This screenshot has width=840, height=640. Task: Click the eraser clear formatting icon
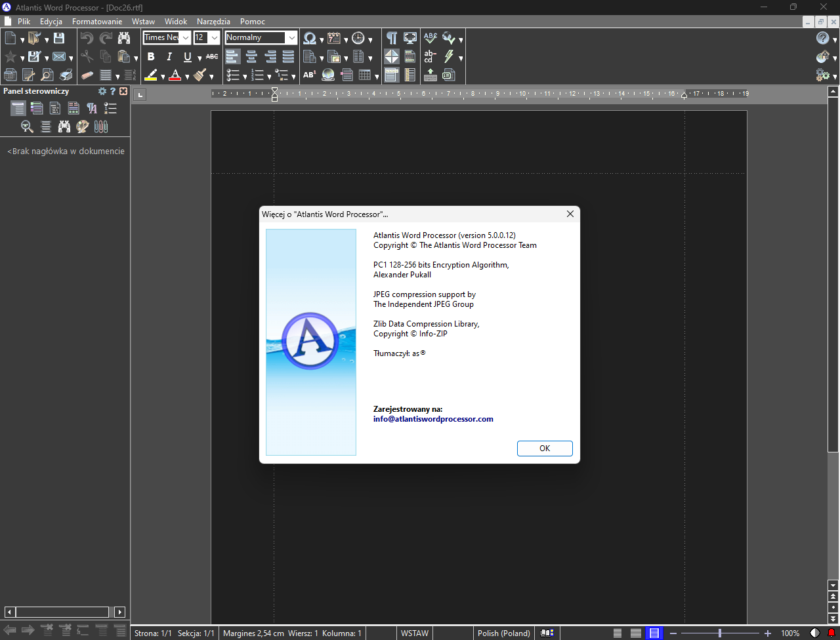[87, 75]
